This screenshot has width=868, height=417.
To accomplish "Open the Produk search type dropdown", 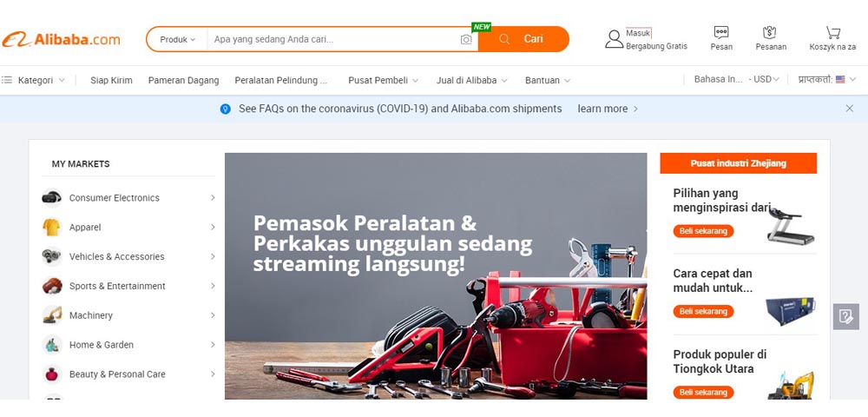I will pos(177,39).
